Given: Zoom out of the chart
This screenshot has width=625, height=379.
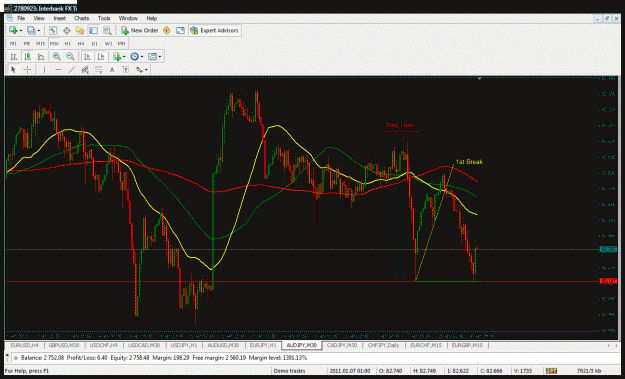Looking at the screenshot, I should [70, 57].
